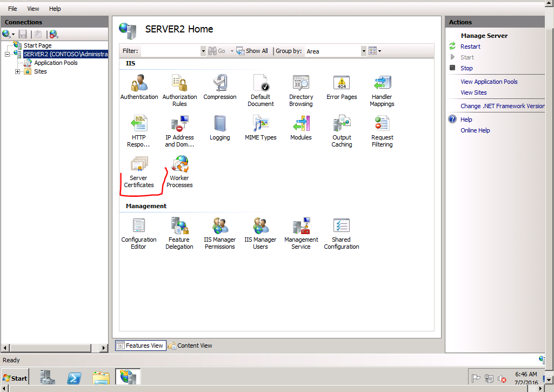Click Stop in Manage Server actions
This screenshot has width=554, height=392.
click(x=466, y=68)
